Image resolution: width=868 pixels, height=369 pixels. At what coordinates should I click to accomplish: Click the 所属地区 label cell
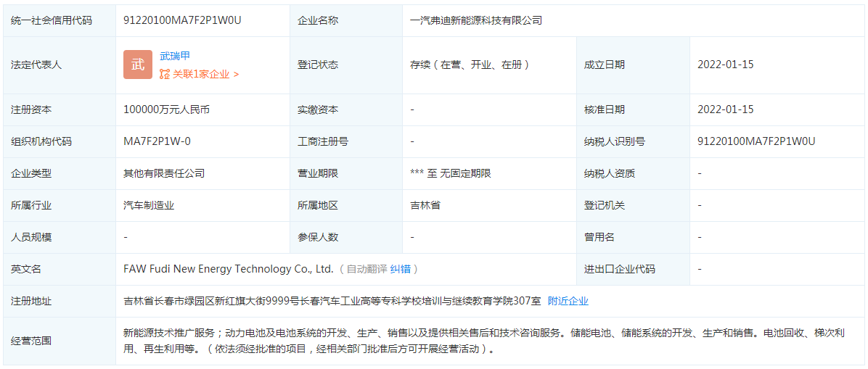[346, 206]
